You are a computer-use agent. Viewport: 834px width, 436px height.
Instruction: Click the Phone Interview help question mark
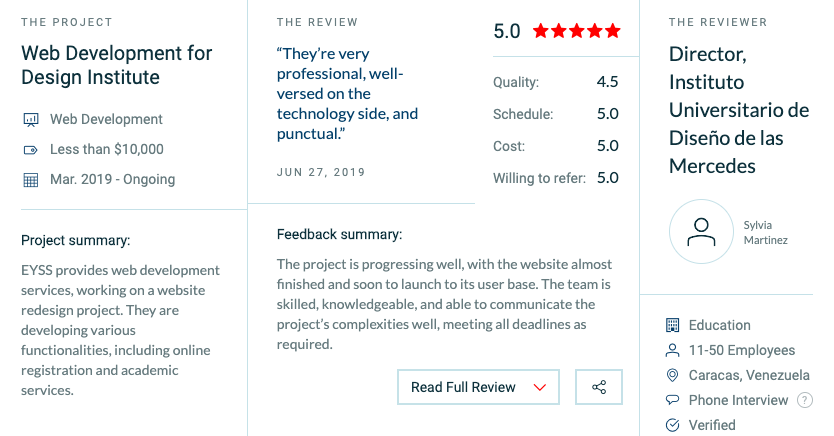coord(805,400)
